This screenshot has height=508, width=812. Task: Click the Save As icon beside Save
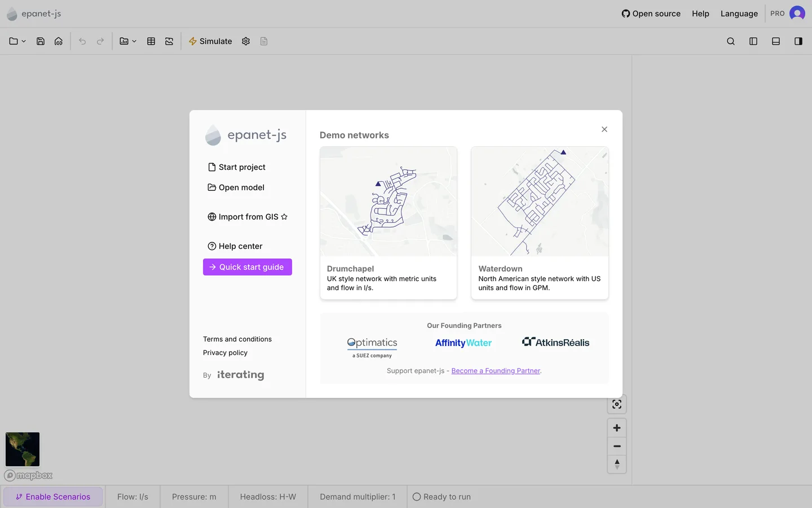[x=59, y=41]
